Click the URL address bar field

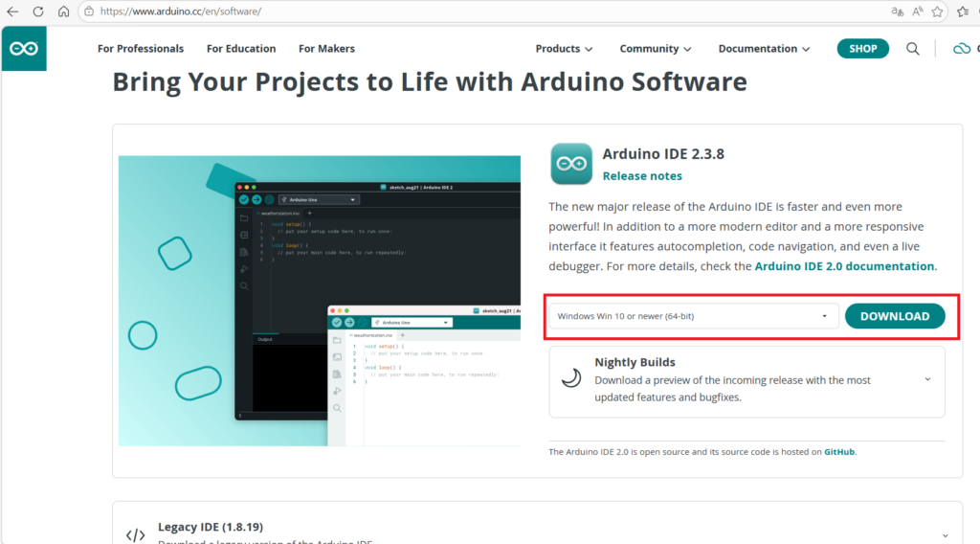pos(479,11)
